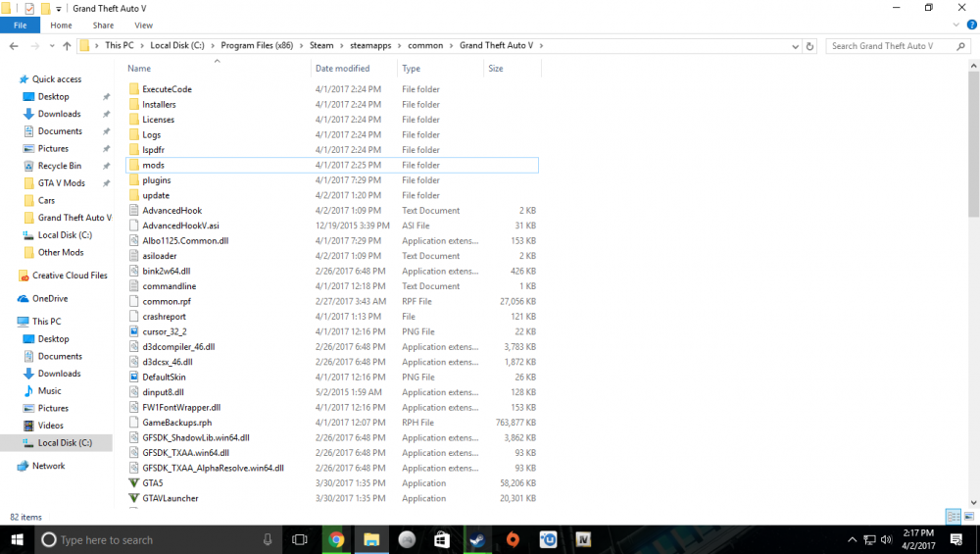Open Uplay from the taskbar
Screen dimensions: 980x554
(x=548, y=539)
